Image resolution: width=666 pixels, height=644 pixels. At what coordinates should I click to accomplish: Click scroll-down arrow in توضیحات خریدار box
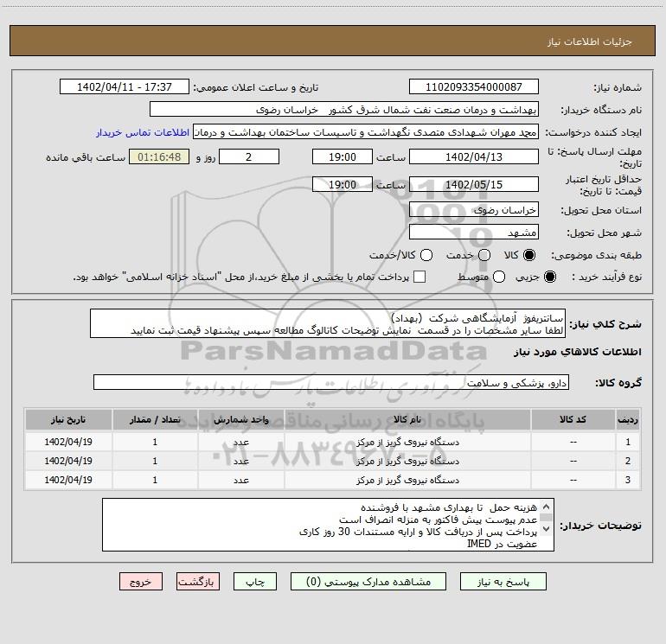[547, 529]
